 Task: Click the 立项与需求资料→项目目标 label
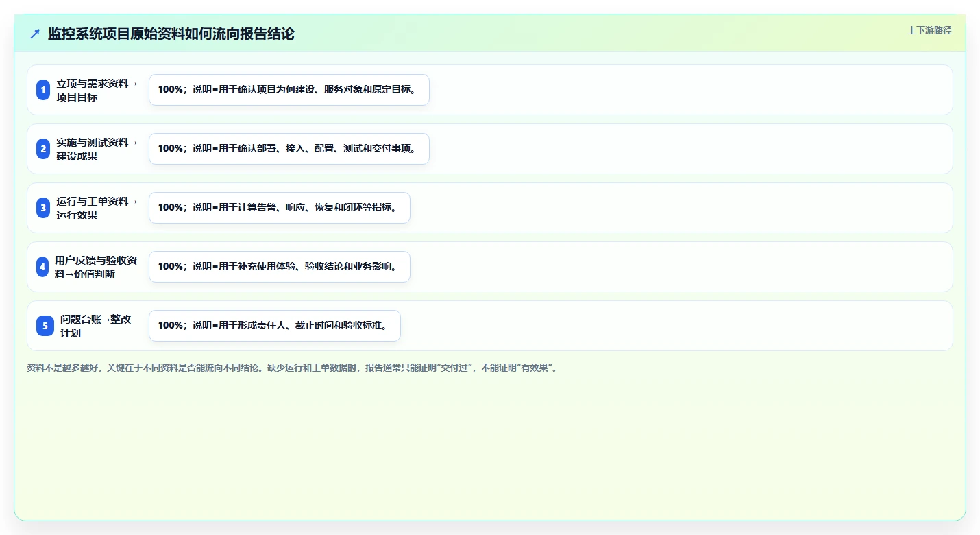point(97,90)
